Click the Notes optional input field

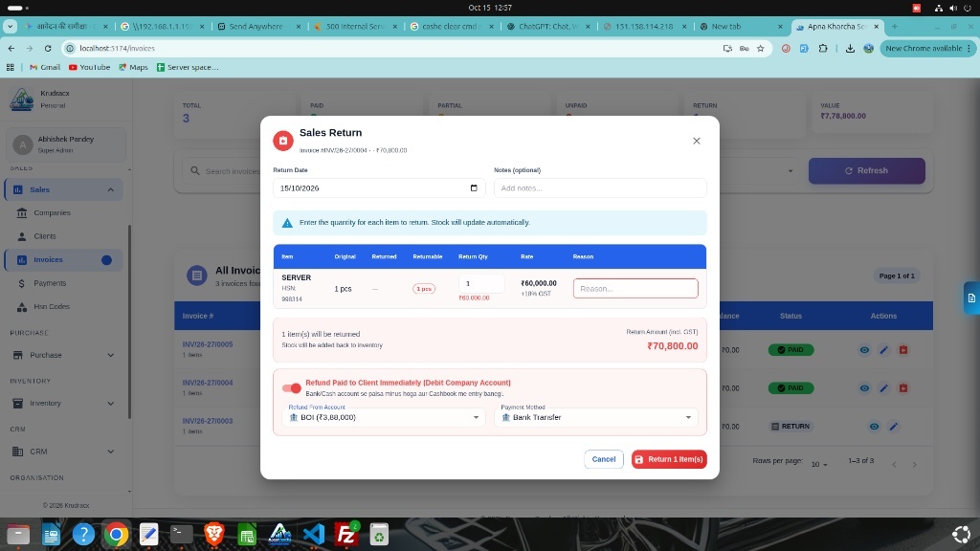600,188
